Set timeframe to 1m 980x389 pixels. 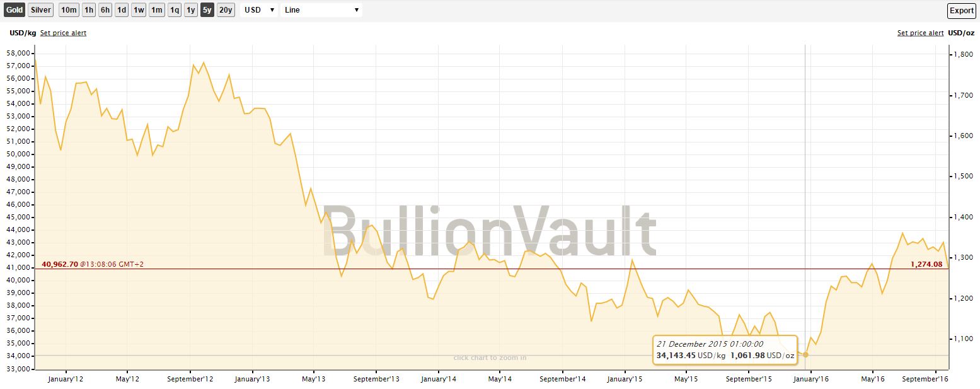point(157,10)
